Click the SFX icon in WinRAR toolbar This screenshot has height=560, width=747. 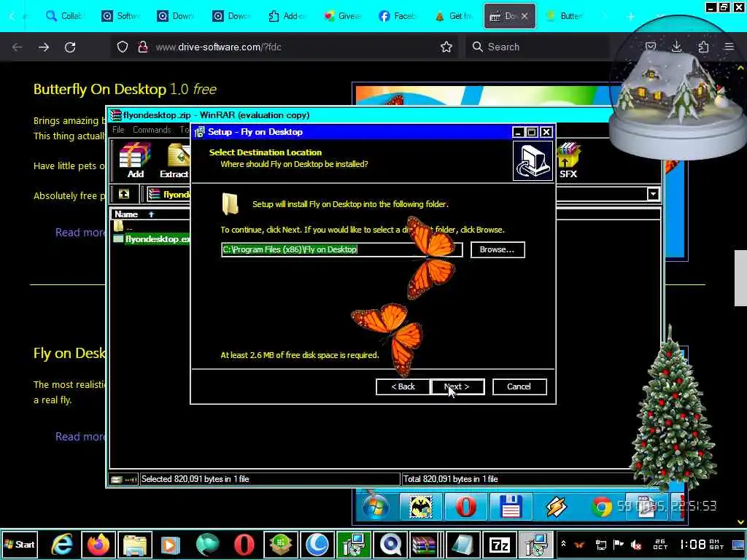[568, 160]
